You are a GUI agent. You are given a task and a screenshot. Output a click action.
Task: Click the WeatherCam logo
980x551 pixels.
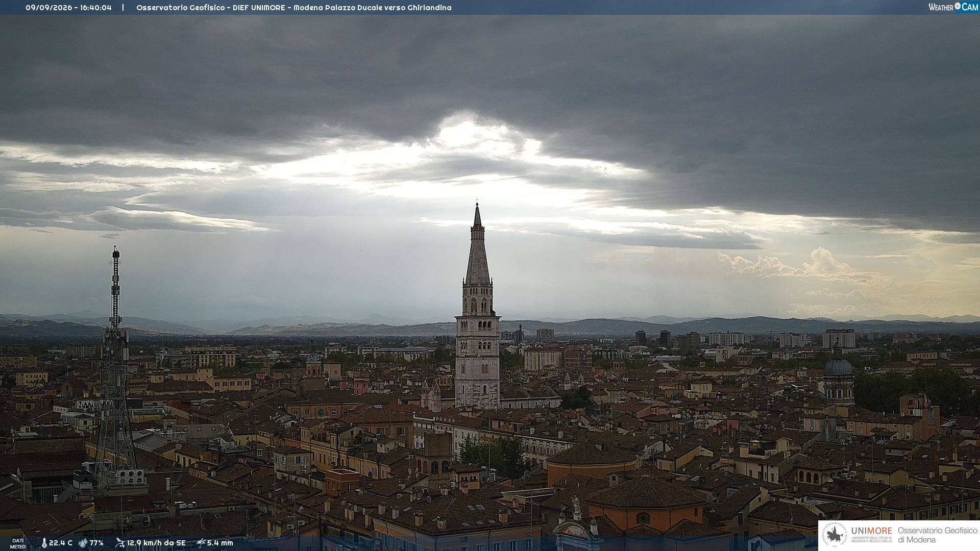click(x=953, y=7)
